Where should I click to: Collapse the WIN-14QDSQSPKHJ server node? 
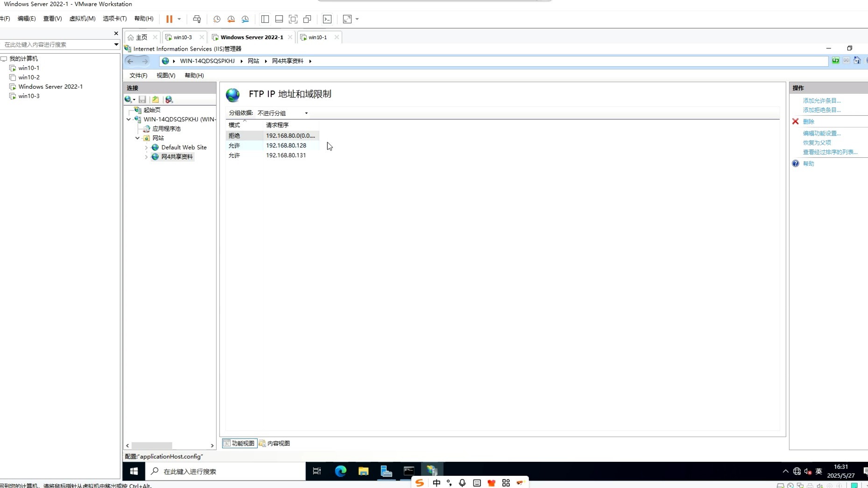click(x=129, y=119)
